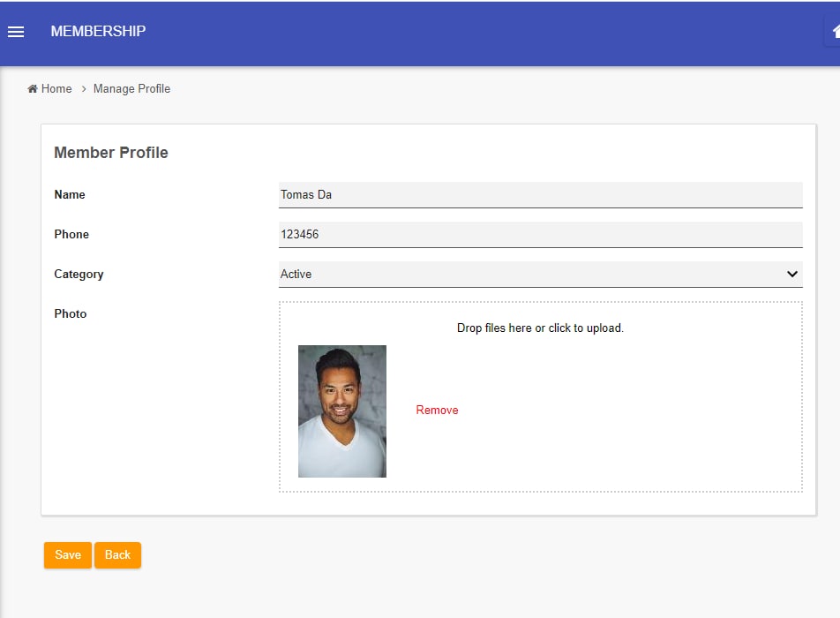The image size is (840, 618).
Task: Click the Photo field label
Action: point(71,313)
